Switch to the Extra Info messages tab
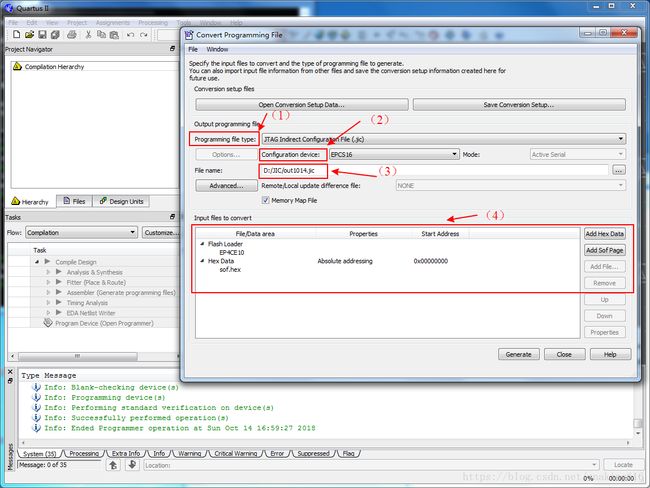650x488 pixels. click(x=126, y=454)
